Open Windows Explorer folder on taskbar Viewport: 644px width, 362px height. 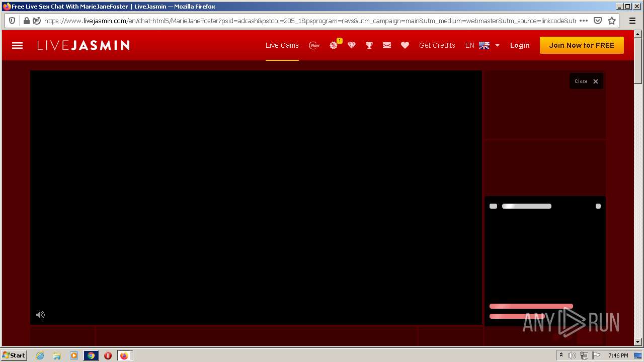(57, 355)
